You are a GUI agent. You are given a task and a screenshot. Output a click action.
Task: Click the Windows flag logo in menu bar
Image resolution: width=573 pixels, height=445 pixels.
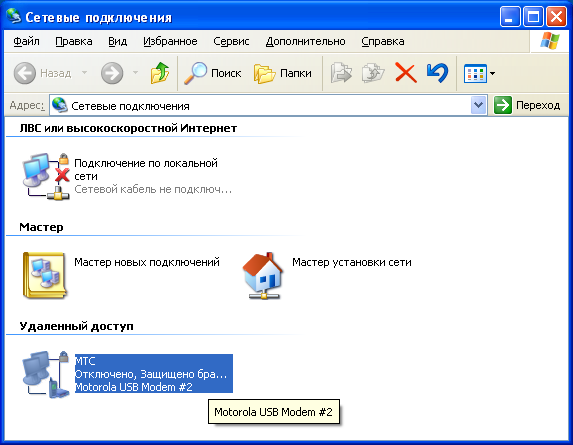550,41
